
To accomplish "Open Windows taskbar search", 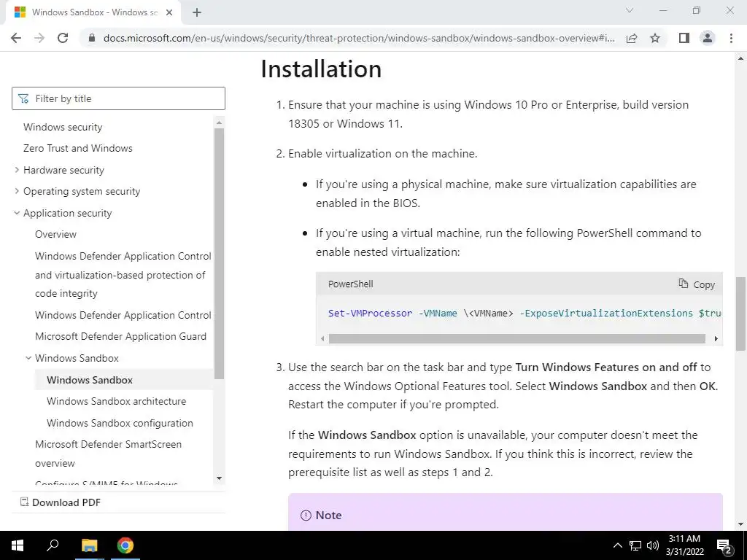I will (53, 545).
